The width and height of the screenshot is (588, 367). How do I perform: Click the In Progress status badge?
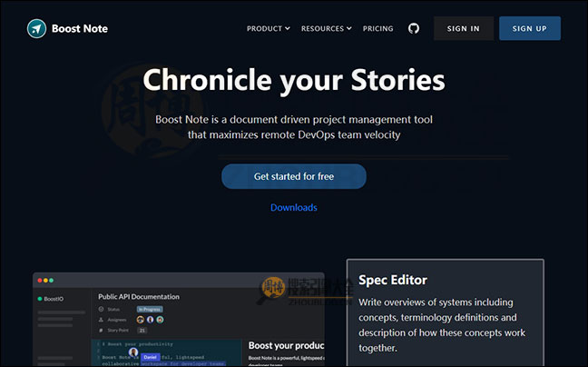tap(150, 309)
